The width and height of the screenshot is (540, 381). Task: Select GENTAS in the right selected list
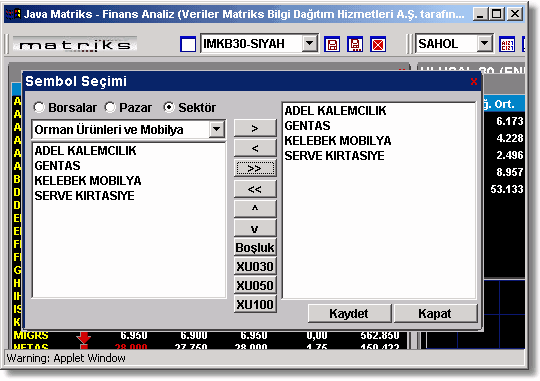[307, 126]
